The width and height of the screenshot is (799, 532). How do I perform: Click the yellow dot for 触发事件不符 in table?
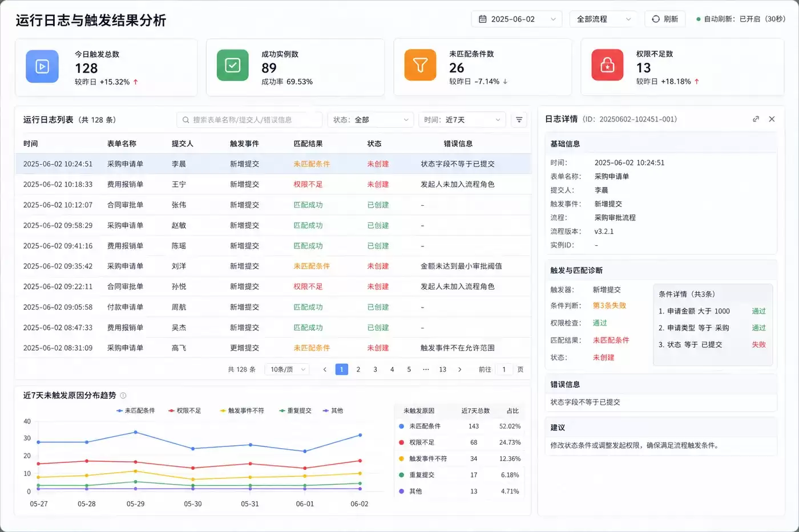pos(401,458)
